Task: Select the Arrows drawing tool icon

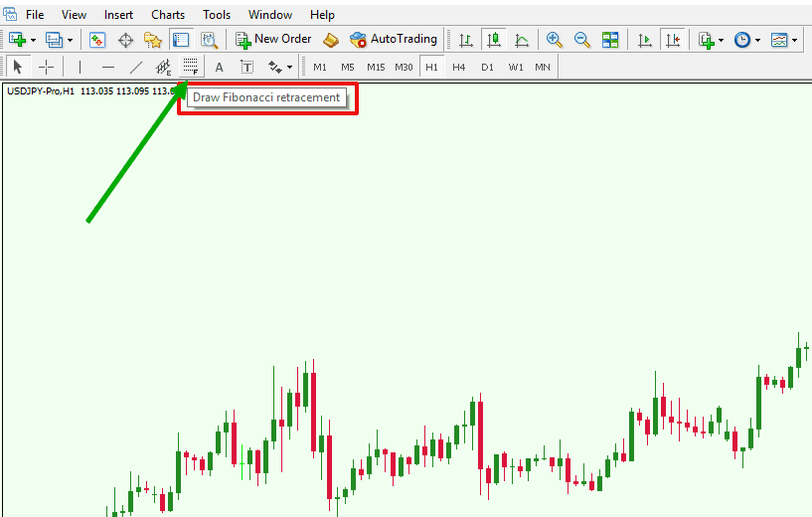Action: [275, 67]
